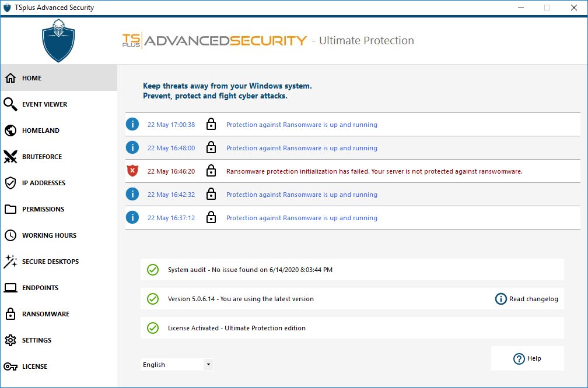This screenshot has height=388, width=588.
Task: Open the HOMELAND menu item
Action: (59, 130)
